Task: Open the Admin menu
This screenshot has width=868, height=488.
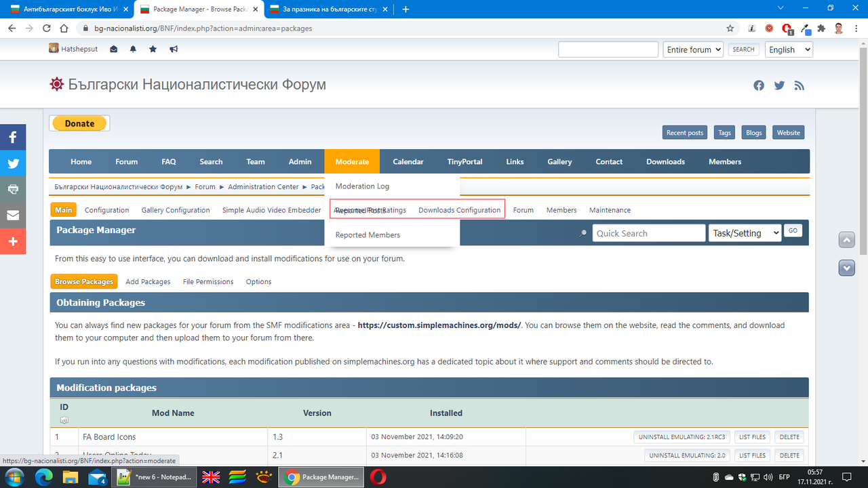Action: pyautogui.click(x=300, y=161)
